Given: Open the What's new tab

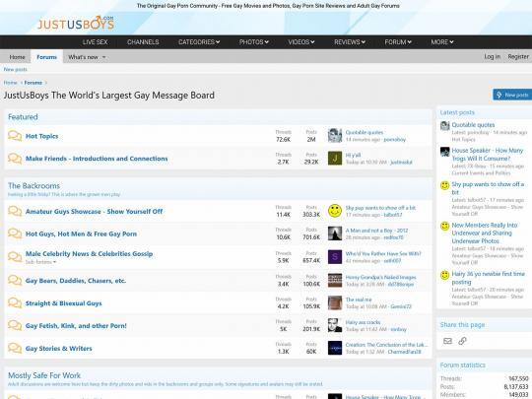Looking at the screenshot, I should tap(83, 57).
